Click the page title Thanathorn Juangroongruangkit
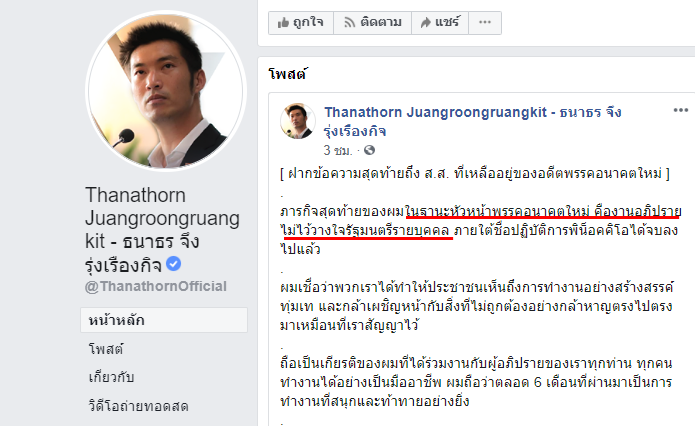695x426 pixels. click(x=162, y=230)
